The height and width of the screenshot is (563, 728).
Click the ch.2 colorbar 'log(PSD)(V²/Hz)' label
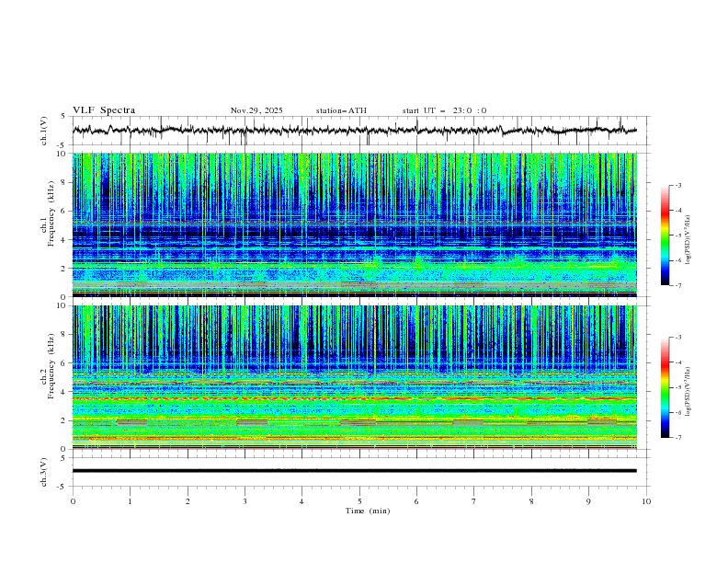point(688,391)
